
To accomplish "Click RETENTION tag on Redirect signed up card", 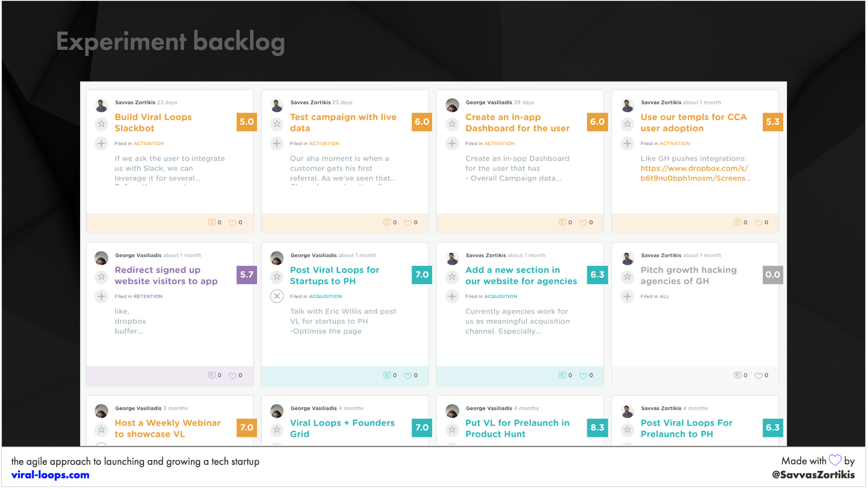I will (x=148, y=296).
